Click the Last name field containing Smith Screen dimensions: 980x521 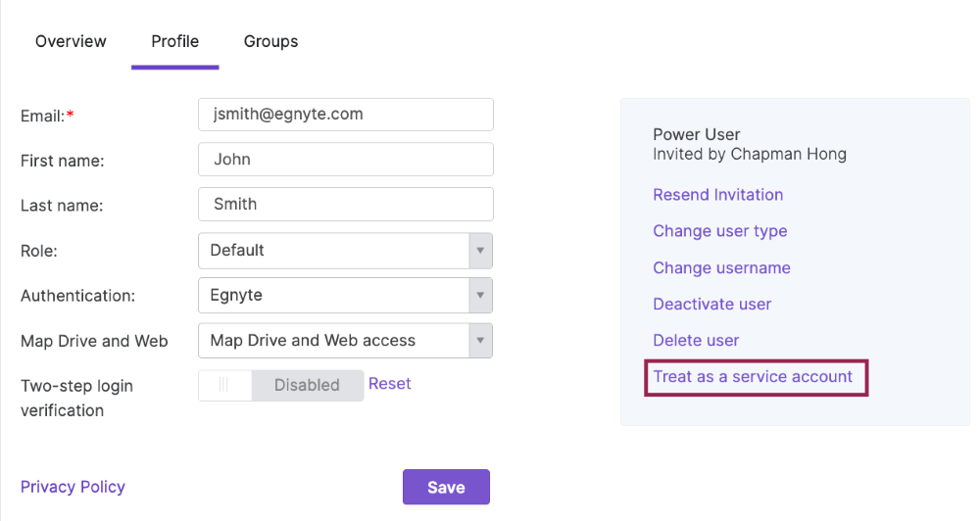pos(345,205)
